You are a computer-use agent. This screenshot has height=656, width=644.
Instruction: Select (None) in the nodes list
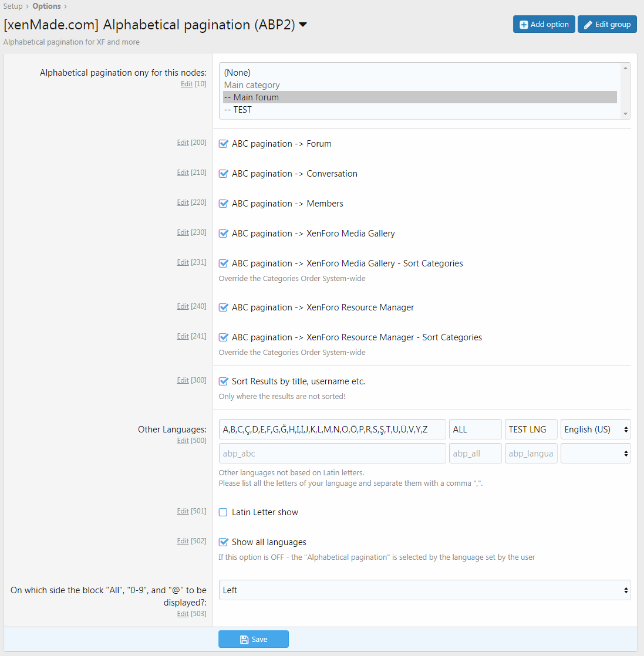[x=237, y=73]
